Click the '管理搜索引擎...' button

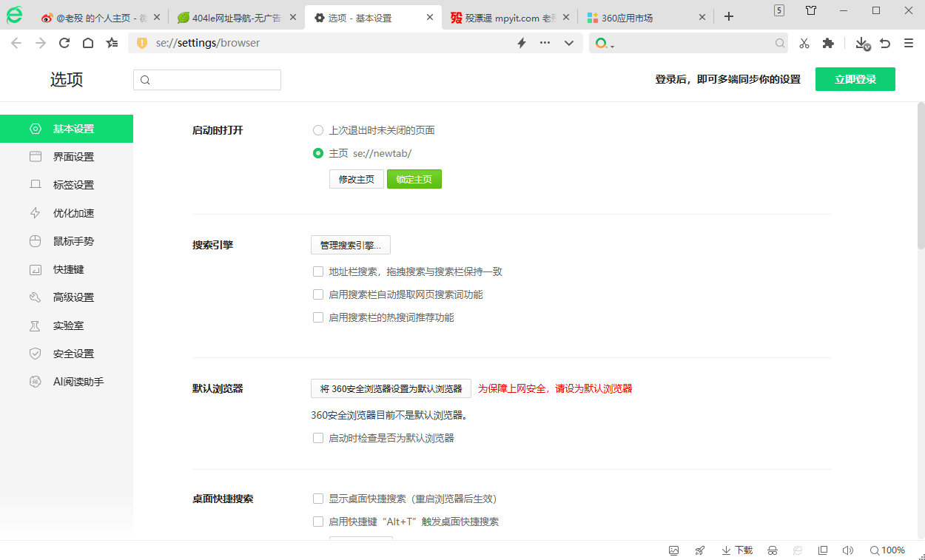click(351, 245)
